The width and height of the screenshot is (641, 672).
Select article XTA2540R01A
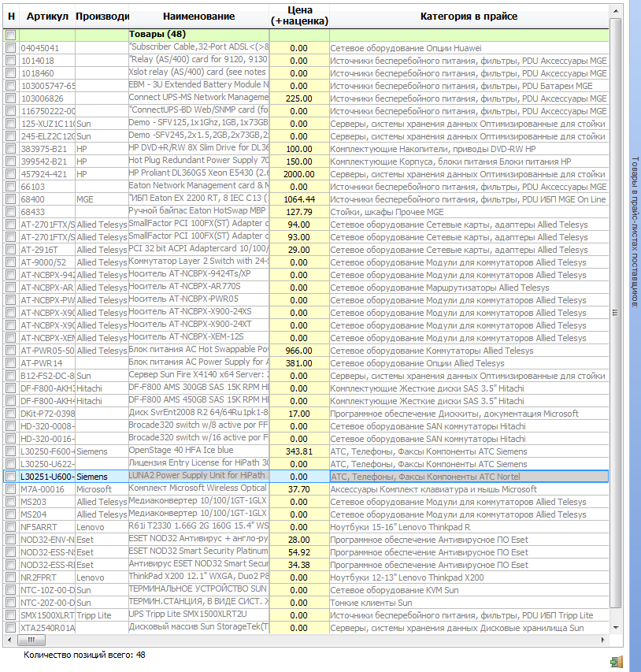47,628
